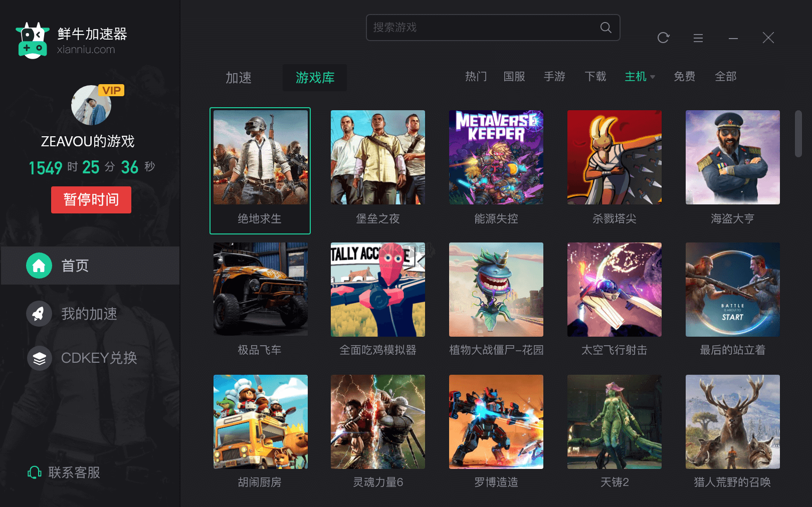Select the 全面吃鸡模拟器 game cover
The image size is (812, 507).
pyautogui.click(x=378, y=290)
